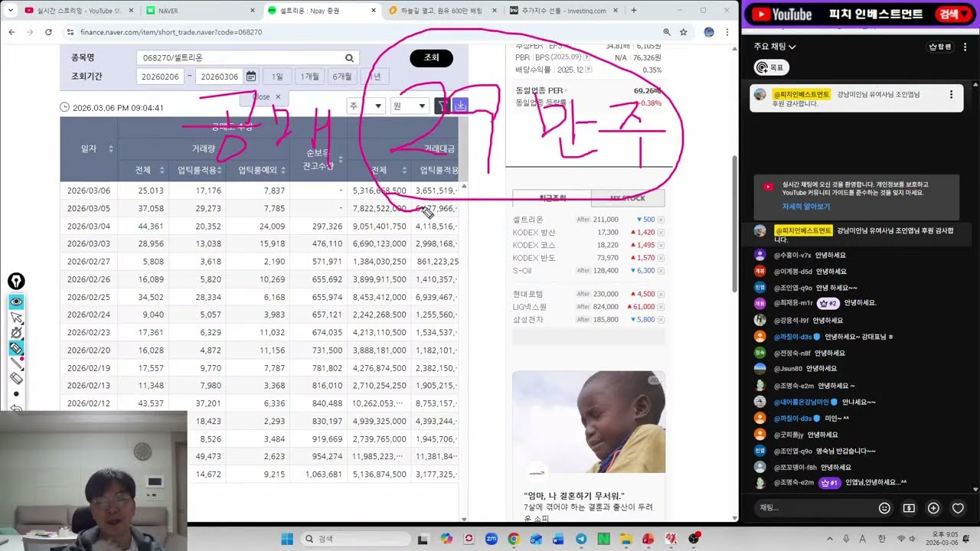
Task: Select the cursor arrow tool in drawing toolbar
Action: 16,317
